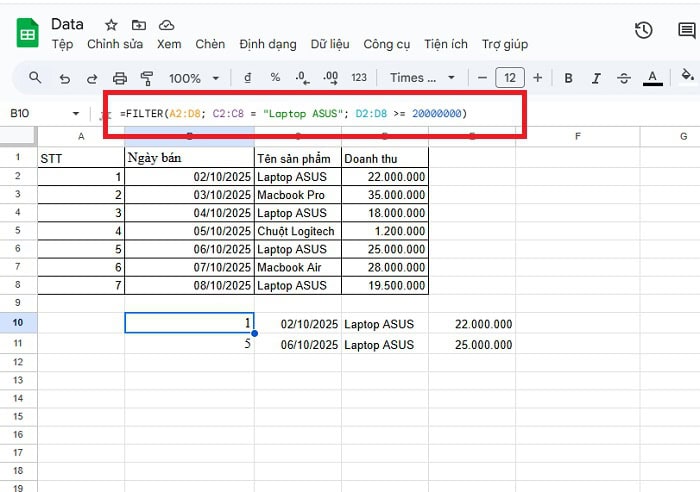Click the decrease font size minus button
The height and width of the screenshot is (492, 700).
point(482,78)
